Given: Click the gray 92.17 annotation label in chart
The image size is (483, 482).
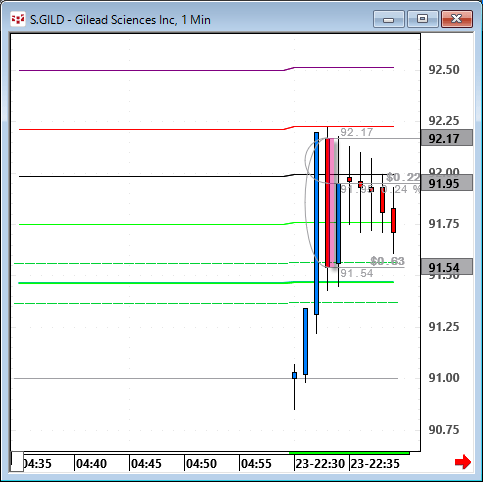Looking at the screenshot, I should (x=356, y=132).
